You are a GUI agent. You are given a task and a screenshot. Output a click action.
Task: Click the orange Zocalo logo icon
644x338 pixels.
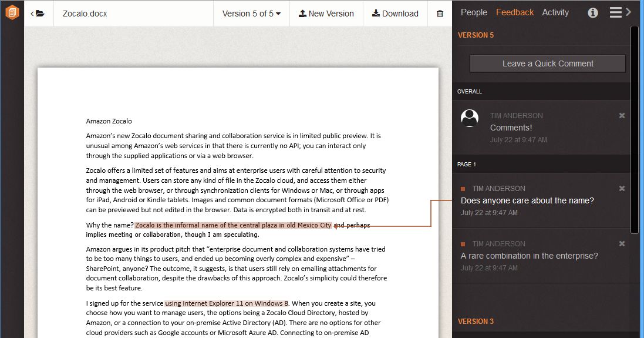pyautogui.click(x=12, y=12)
